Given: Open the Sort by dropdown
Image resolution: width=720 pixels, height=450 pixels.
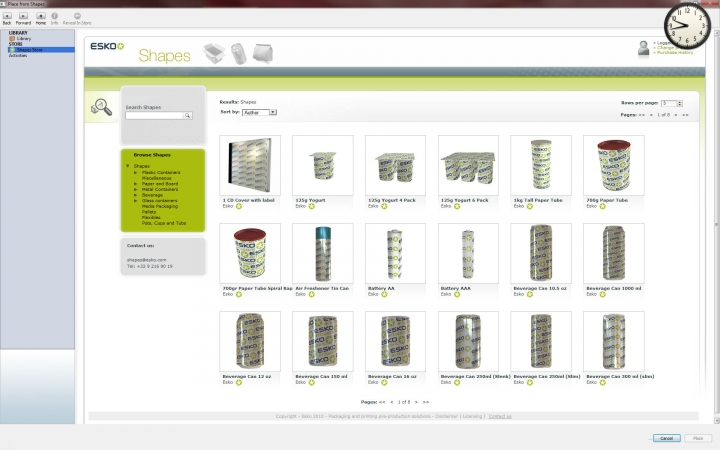Looking at the screenshot, I should pos(259,112).
